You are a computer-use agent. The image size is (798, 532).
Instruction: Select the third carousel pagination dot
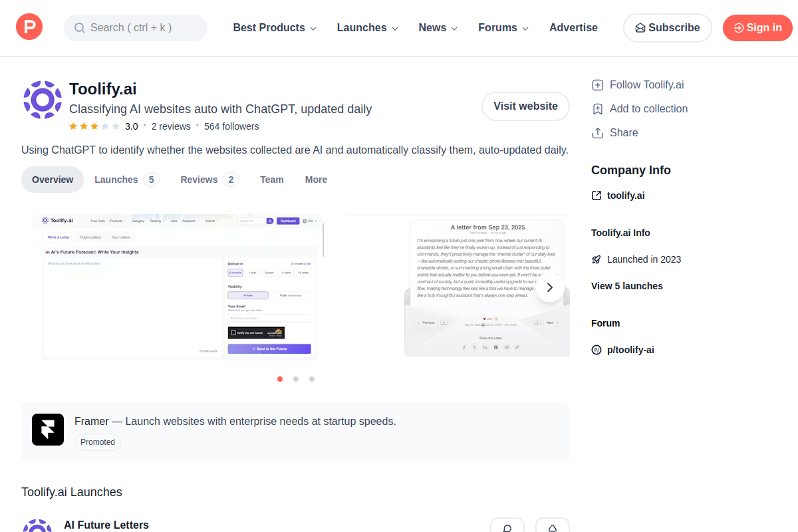[x=312, y=379]
